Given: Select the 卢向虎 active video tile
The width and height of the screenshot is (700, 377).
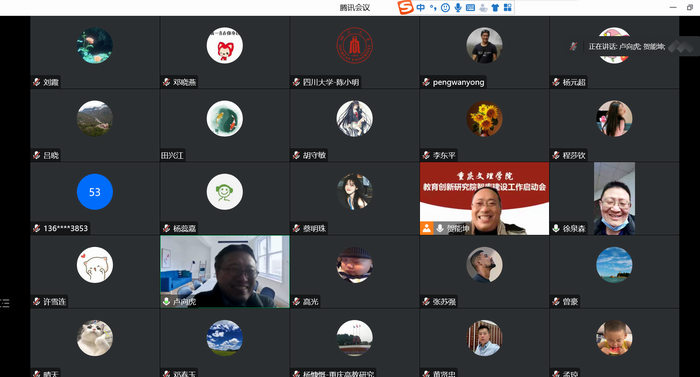Looking at the screenshot, I should pyautogui.click(x=225, y=272).
